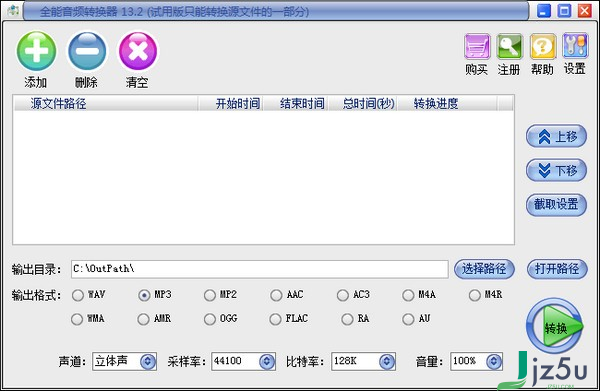Select FLAC output format
The image size is (600, 391).
pyautogui.click(x=276, y=319)
